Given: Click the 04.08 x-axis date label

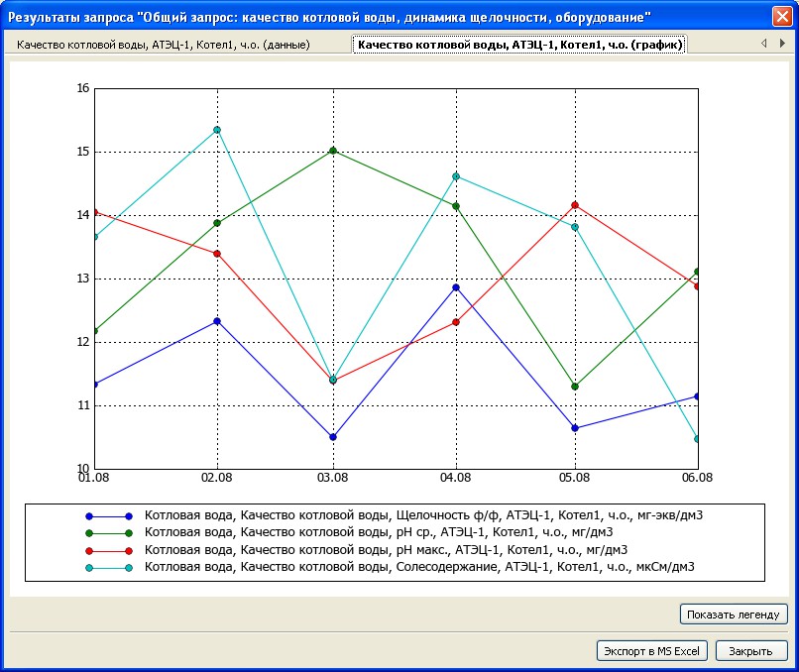Looking at the screenshot, I should (x=456, y=478).
